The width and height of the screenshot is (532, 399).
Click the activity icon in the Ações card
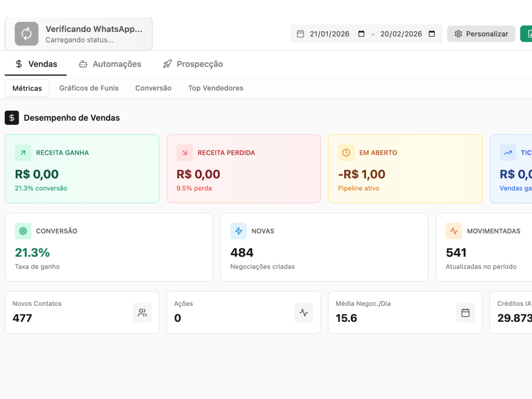tap(304, 312)
